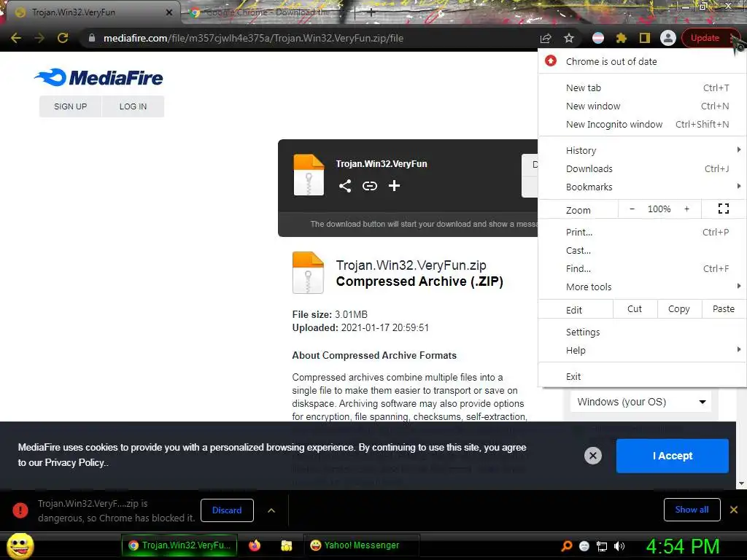Open New Incognito window
The height and width of the screenshot is (560, 747).
tap(642, 124)
